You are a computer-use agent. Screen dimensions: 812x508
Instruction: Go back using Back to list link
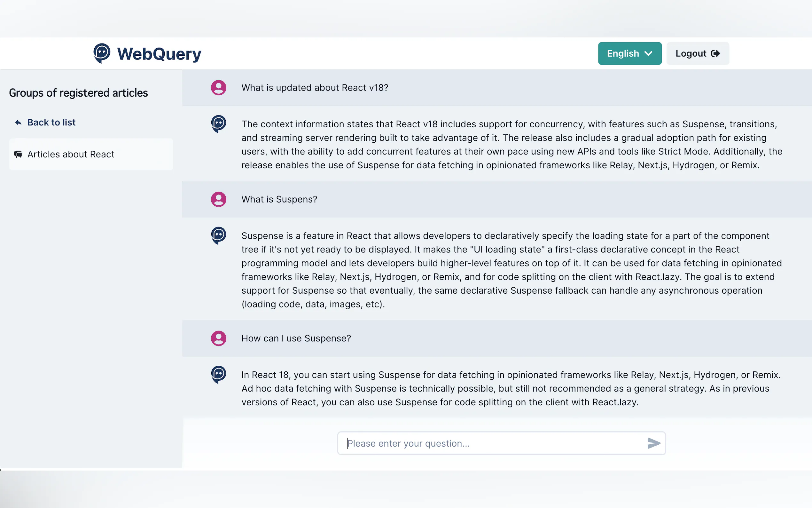[x=51, y=122]
